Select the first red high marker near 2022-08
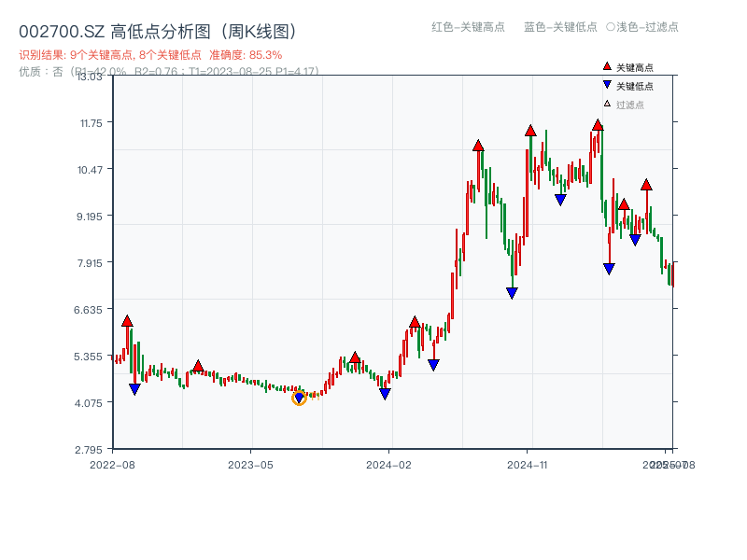The height and width of the screenshot is (560, 747). click(x=127, y=321)
